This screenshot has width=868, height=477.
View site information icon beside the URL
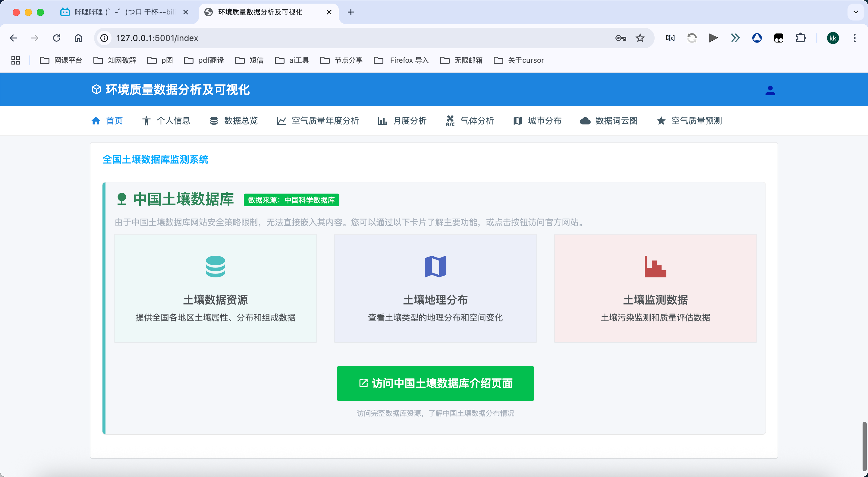105,38
